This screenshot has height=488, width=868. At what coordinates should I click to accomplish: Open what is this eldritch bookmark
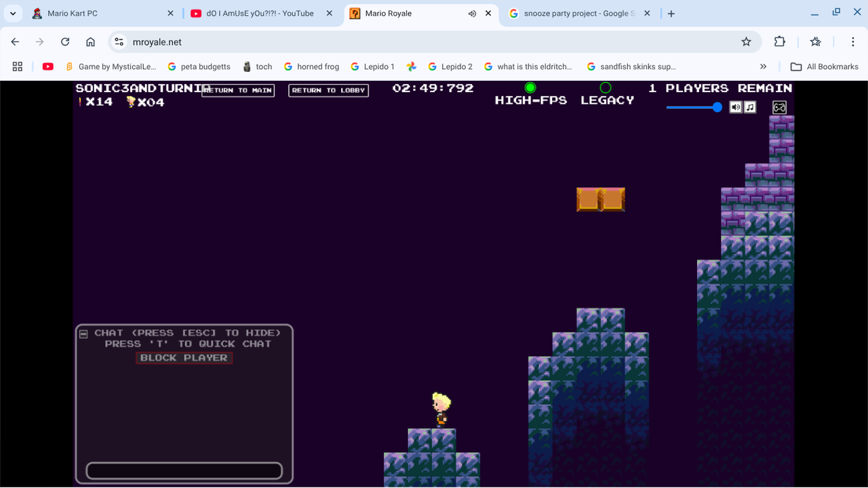click(x=528, y=66)
